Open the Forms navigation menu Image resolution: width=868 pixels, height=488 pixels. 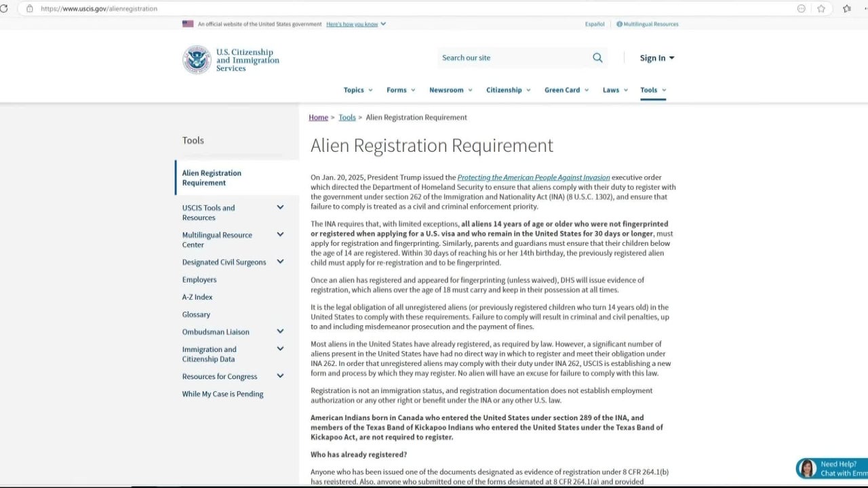coord(401,90)
